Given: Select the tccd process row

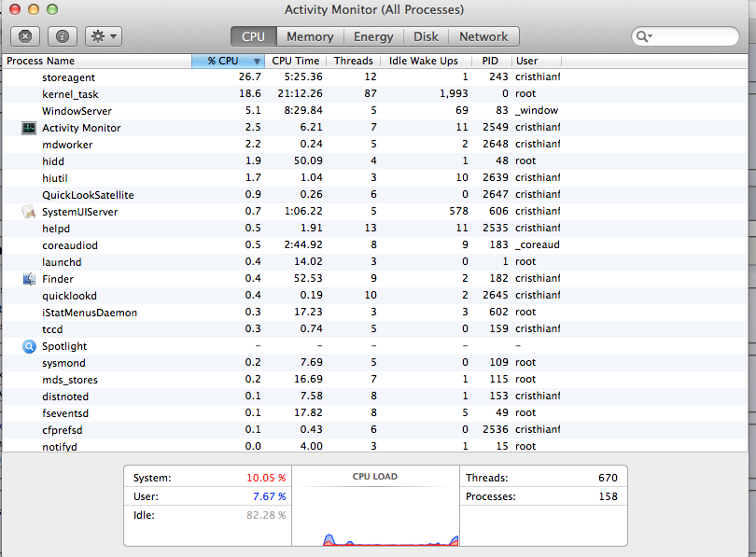Looking at the screenshot, I should tap(375, 329).
